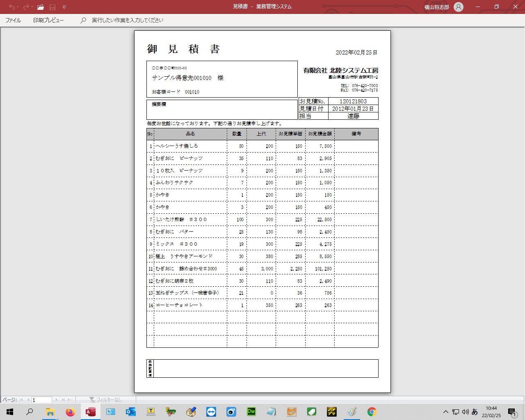Click the Open folder icon in quick access toolbar
The height and width of the screenshot is (420, 525).
coord(40,7)
